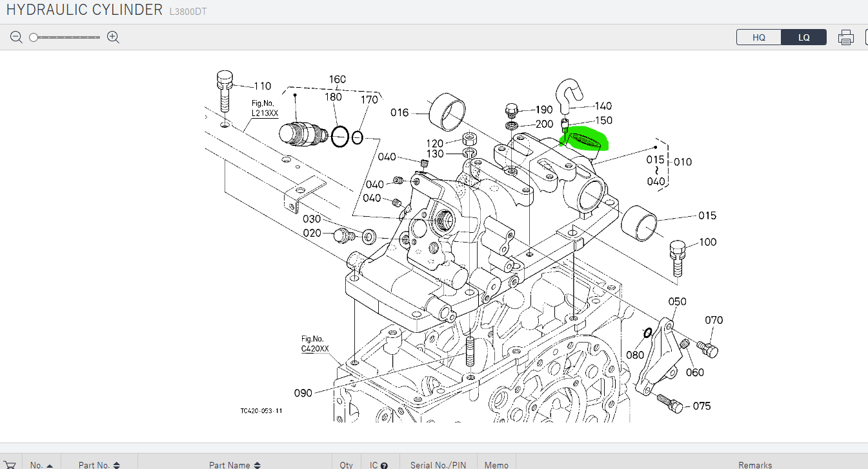Screen dimensions: 868x469
Task: Select part callout 075 in diagram
Action: tap(701, 406)
